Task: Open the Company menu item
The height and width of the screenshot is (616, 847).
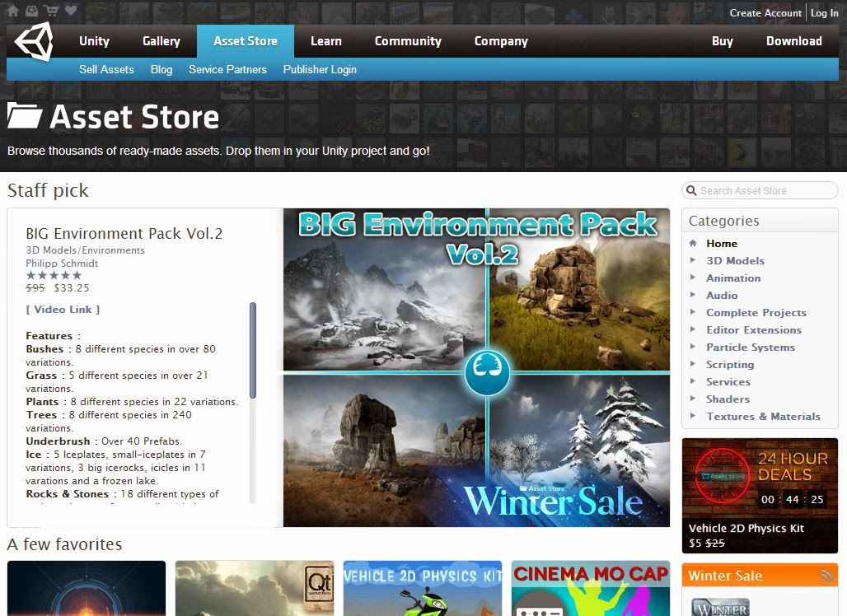Action: point(501,41)
